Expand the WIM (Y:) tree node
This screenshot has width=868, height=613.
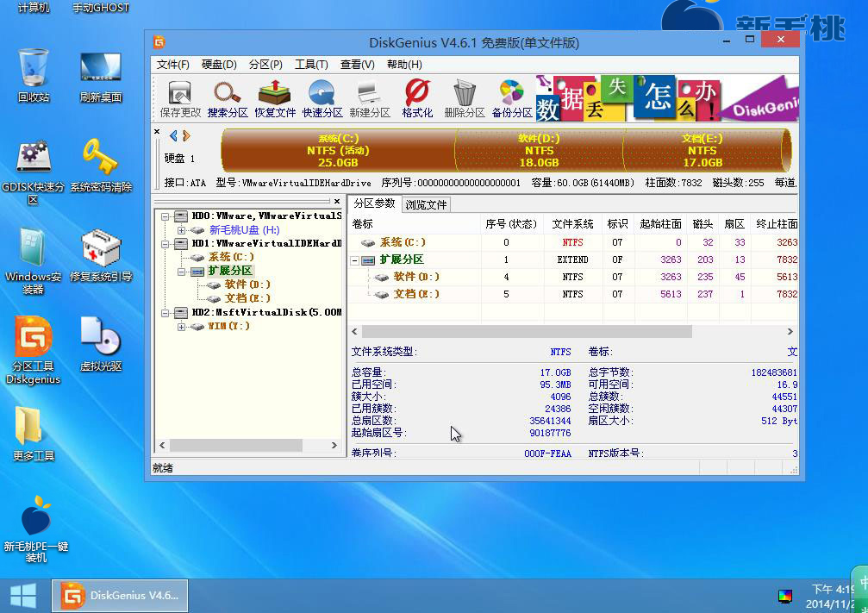181,327
